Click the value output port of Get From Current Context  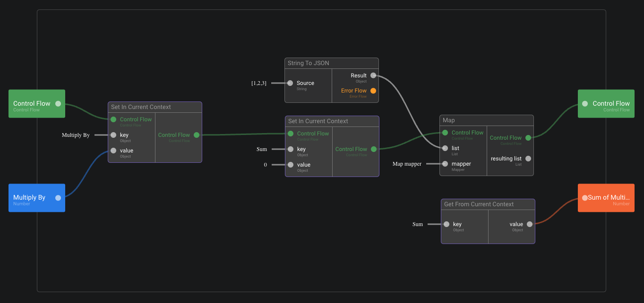click(530, 224)
